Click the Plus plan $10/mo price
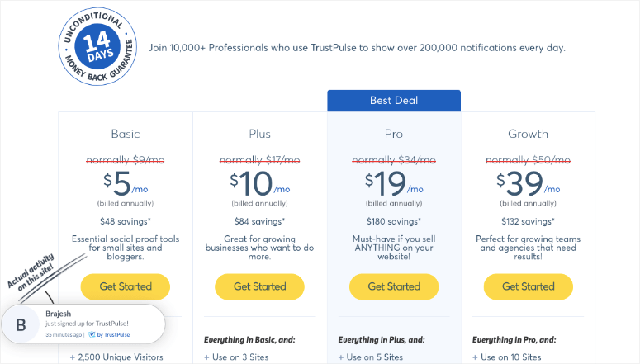This screenshot has width=640, height=364. click(259, 182)
